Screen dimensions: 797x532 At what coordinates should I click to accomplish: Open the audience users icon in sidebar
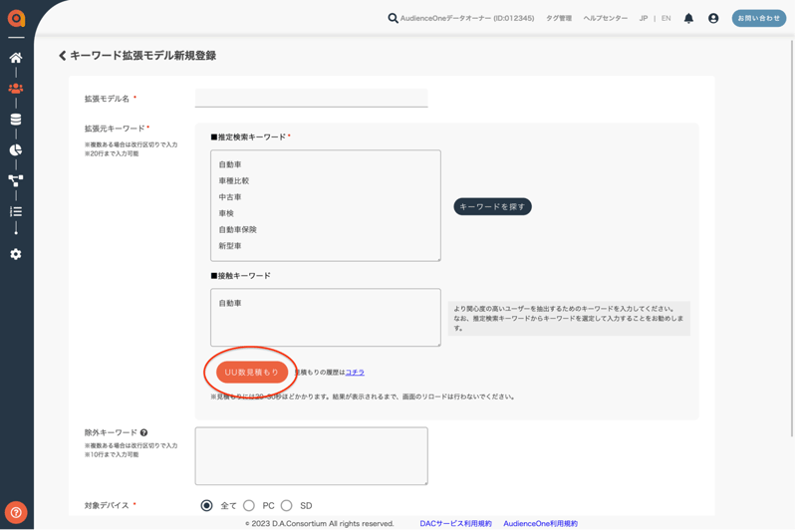16,89
